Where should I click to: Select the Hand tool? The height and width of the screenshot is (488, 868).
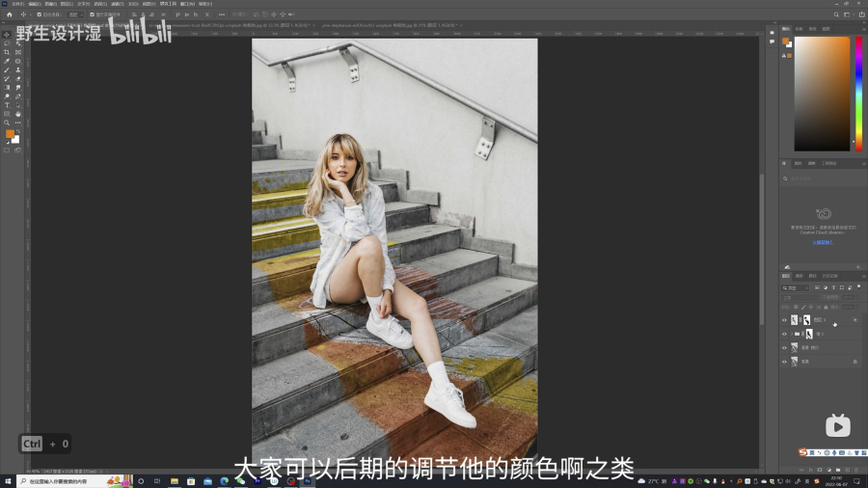18,114
